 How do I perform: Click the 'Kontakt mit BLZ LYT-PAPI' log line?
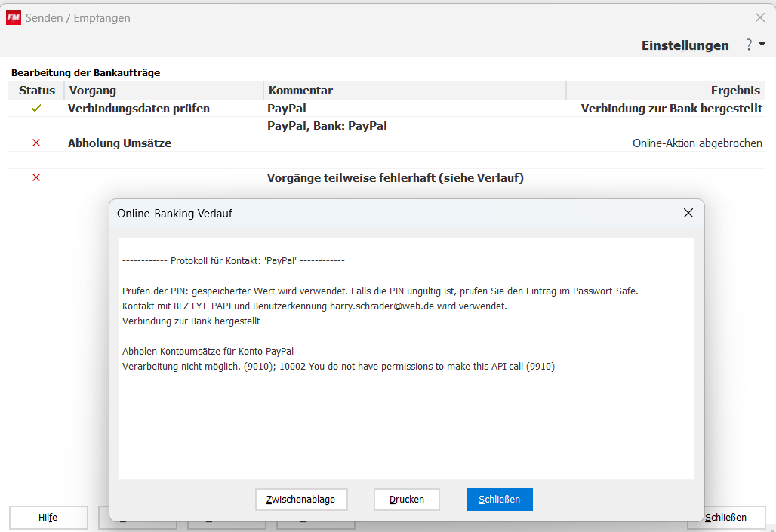[315, 306]
